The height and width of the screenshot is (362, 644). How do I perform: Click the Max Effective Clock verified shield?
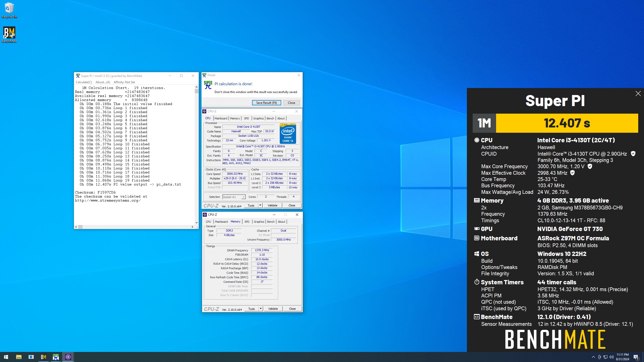(572, 173)
